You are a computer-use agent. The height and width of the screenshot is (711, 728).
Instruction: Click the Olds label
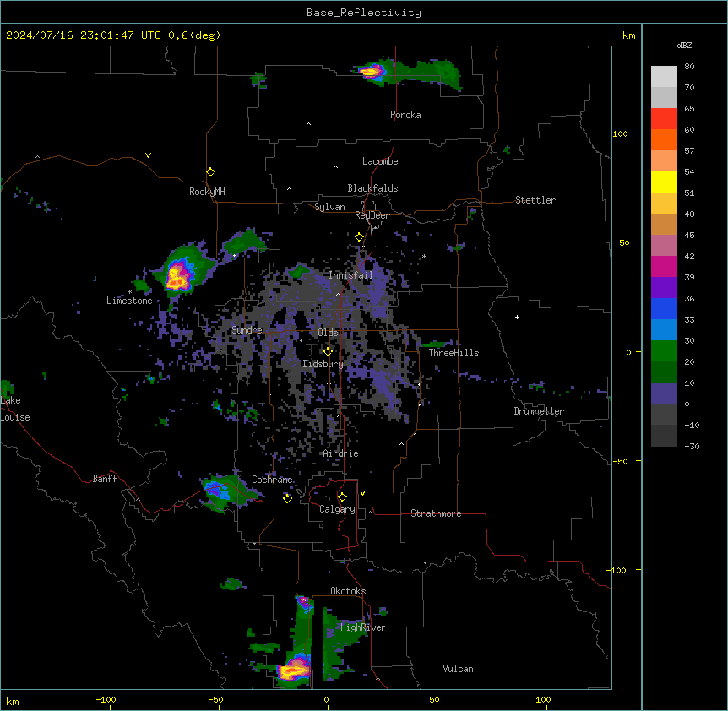click(x=328, y=333)
